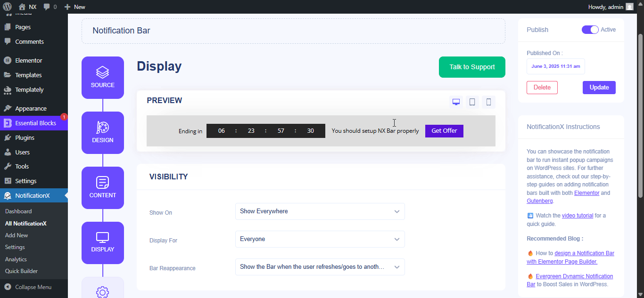Click the Essential Blocks notification badge

pyautogui.click(x=64, y=117)
